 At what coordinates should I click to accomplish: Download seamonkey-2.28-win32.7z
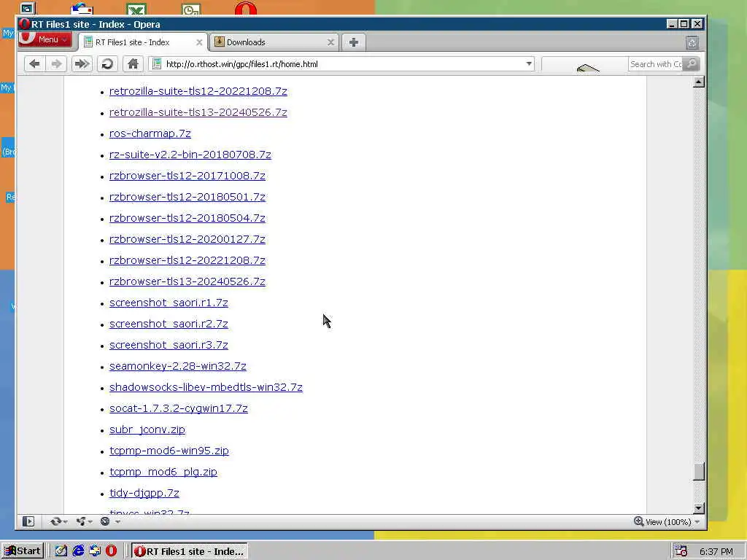(178, 366)
